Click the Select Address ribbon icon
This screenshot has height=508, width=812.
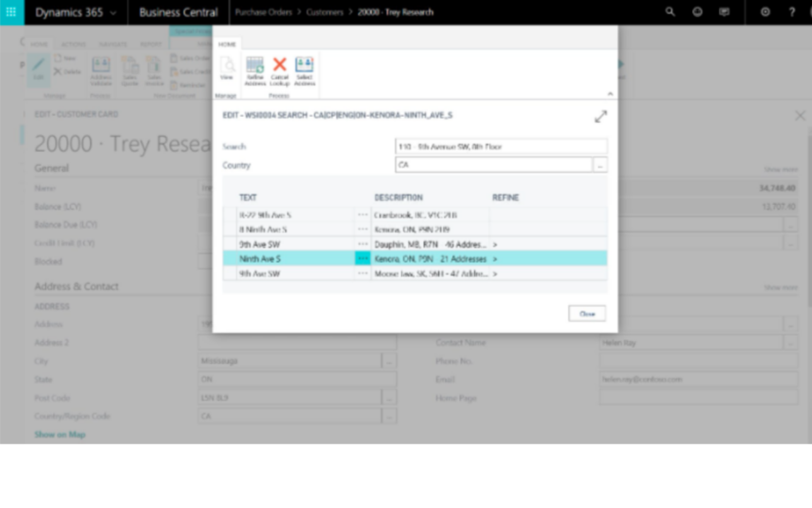(x=304, y=71)
